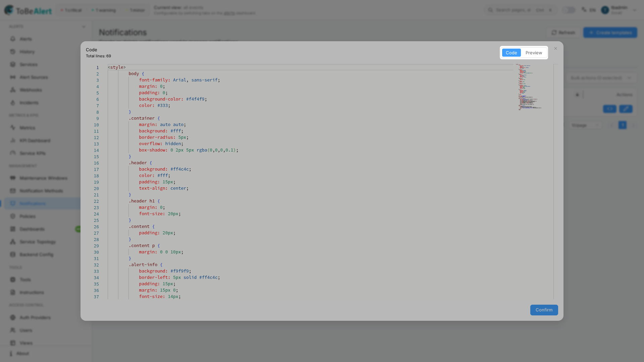Screen dimensions: 644x362
Task: Select the 1 critical filter tab
Action: 71,10
